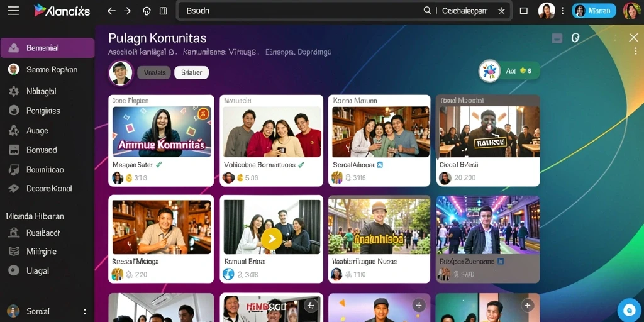Viewport: 644px width, 322px height.
Task: Click the refresh icon in the top bar
Action: point(147,11)
